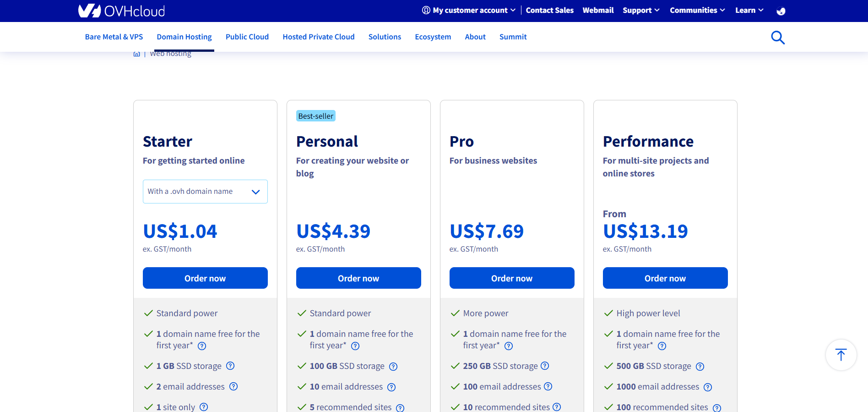Open the Contact Sales link
Viewport: 868px width, 412px height.
pos(549,10)
